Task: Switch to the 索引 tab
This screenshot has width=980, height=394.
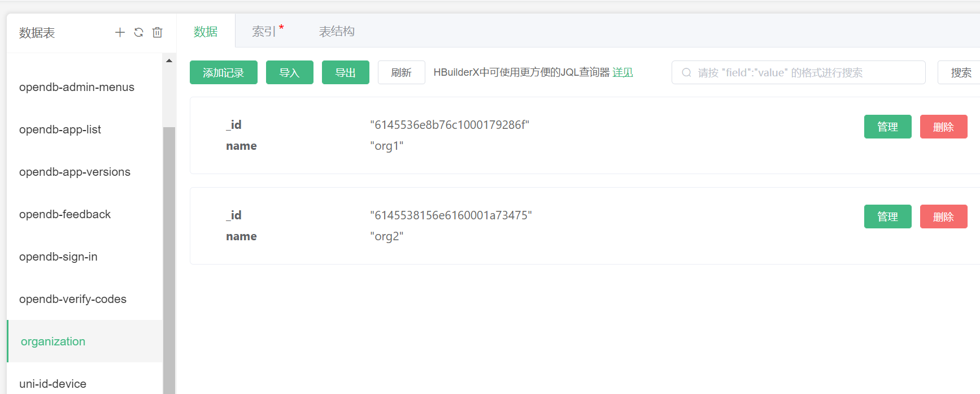Action: (x=264, y=32)
